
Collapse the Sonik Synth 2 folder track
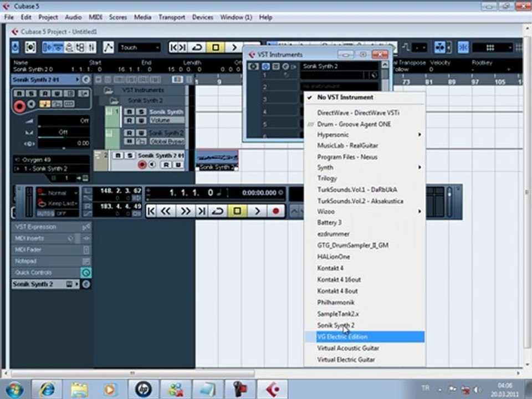tap(114, 100)
